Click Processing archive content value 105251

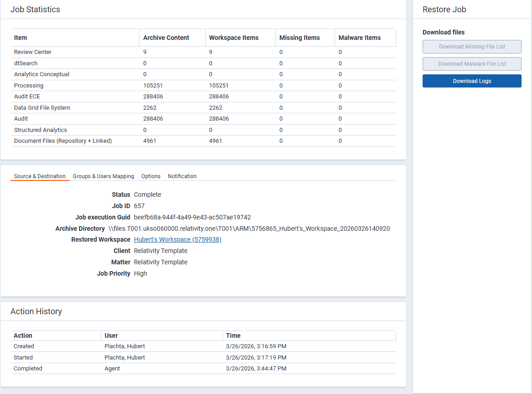click(x=153, y=85)
